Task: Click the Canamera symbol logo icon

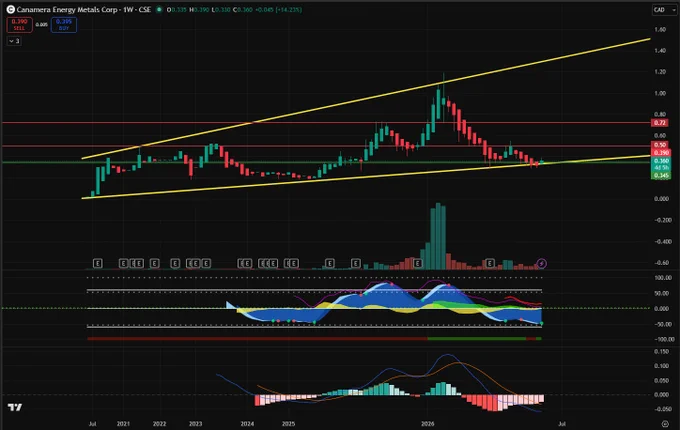Action: tap(10, 9)
